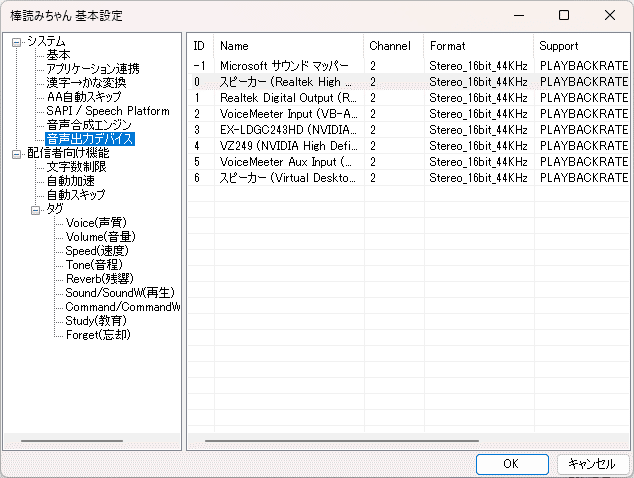The image size is (634, 478).
Task: Open アプリケーション連携 settings
Action: [93, 69]
